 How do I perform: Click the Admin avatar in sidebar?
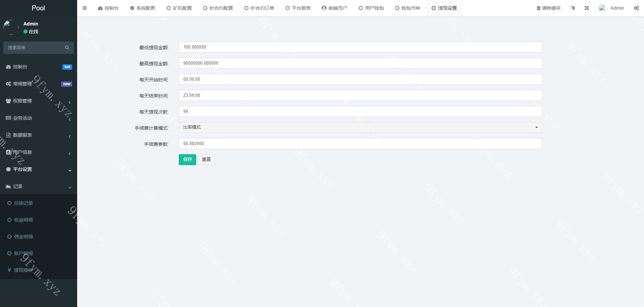pyautogui.click(x=11, y=27)
